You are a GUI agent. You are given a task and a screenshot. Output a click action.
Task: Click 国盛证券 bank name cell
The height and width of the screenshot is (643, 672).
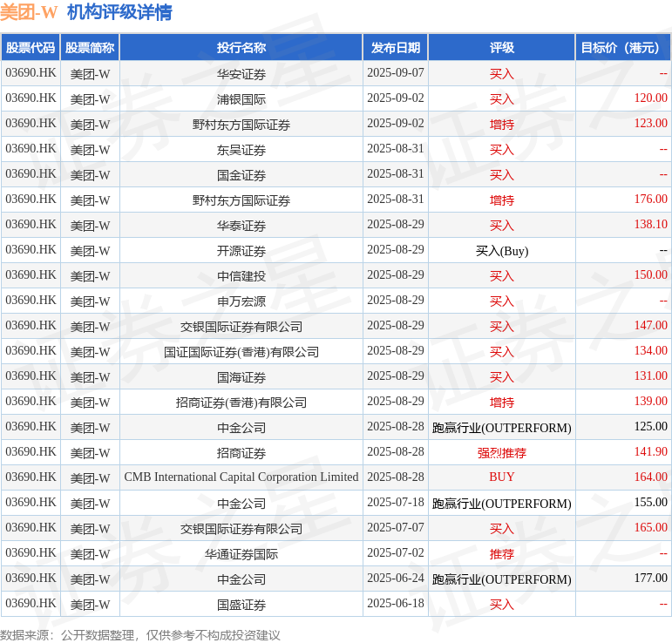click(241, 605)
